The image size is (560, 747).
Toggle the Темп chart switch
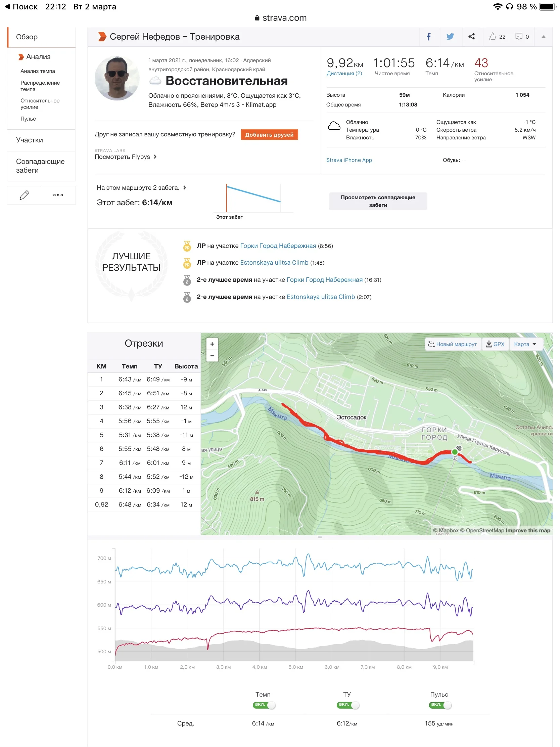(264, 705)
